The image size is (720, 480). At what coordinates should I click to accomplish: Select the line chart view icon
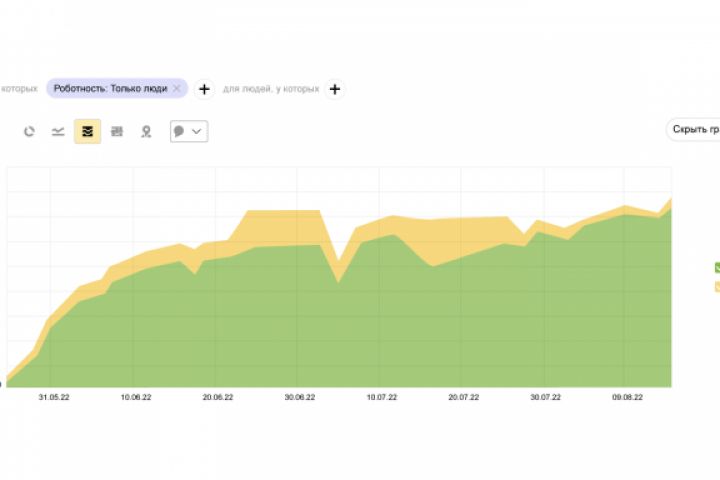pos(58,131)
